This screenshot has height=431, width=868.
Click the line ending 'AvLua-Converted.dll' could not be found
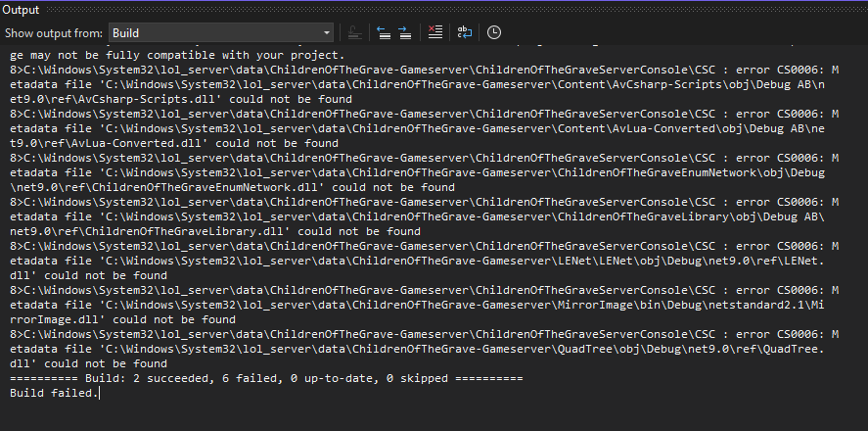[x=174, y=143]
